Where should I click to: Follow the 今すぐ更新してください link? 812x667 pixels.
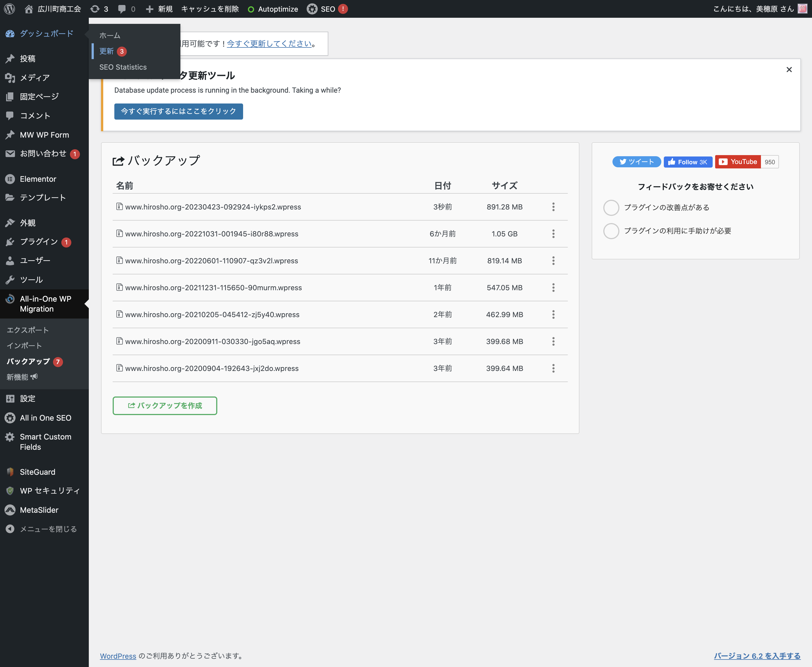pyautogui.click(x=269, y=44)
